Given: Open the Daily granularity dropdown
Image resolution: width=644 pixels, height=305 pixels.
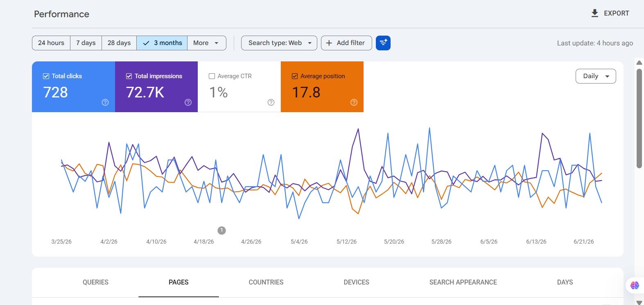Looking at the screenshot, I should tap(596, 76).
